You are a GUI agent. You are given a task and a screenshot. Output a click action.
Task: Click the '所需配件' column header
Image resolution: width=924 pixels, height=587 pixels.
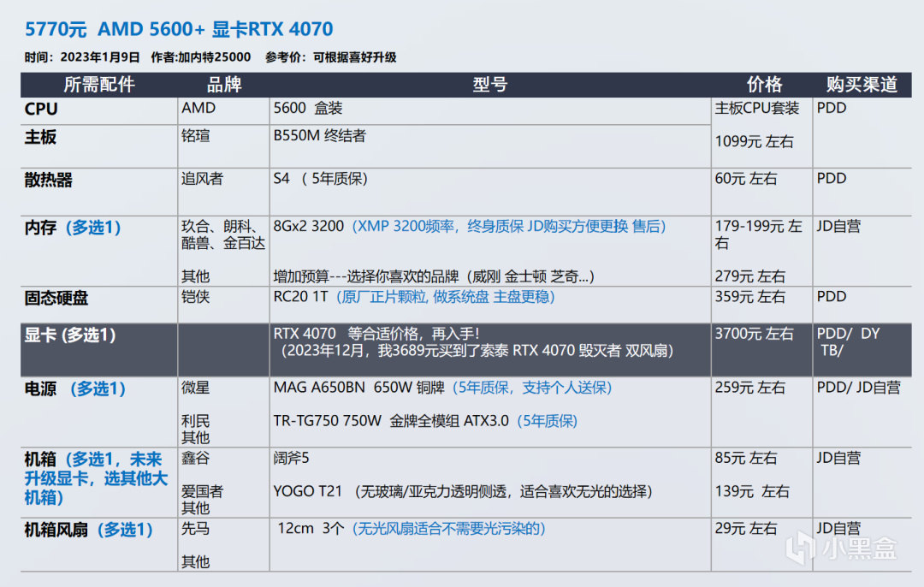pos(99,85)
